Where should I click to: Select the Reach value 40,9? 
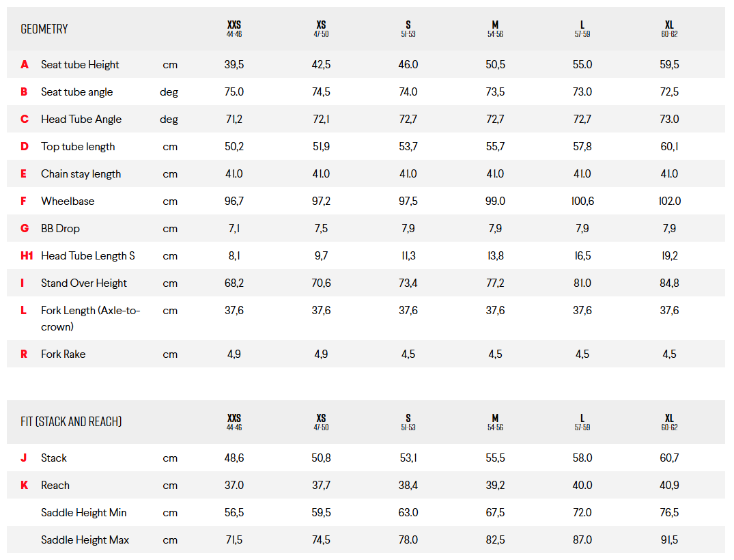pyautogui.click(x=669, y=485)
